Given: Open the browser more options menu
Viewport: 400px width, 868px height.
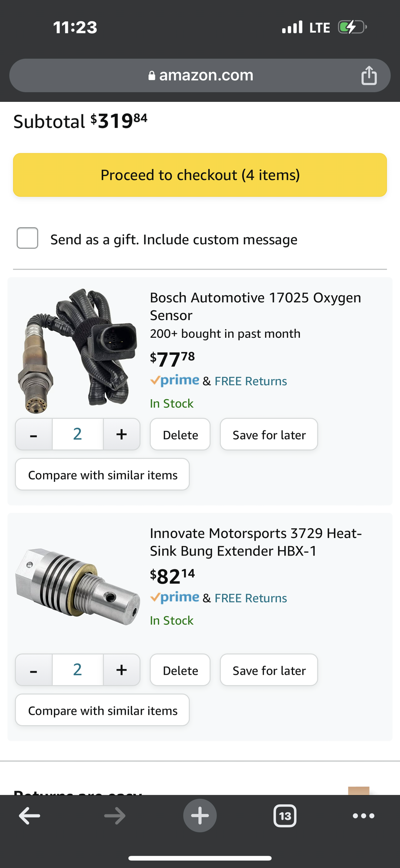Looking at the screenshot, I should [x=363, y=816].
